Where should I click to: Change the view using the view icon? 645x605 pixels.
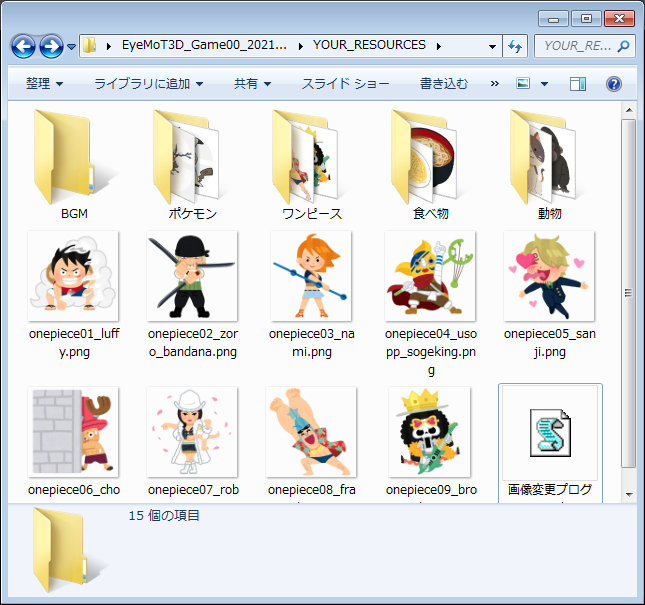point(523,83)
